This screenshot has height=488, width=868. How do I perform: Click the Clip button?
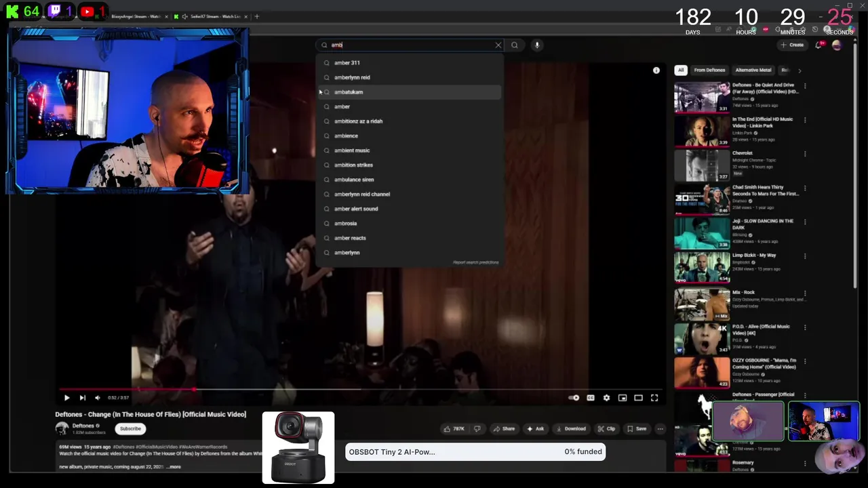(x=607, y=428)
